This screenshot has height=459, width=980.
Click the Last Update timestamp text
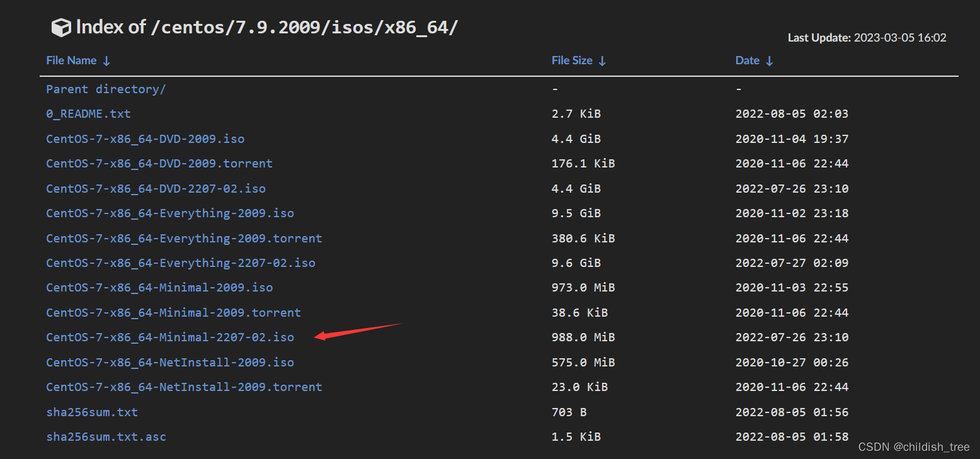click(x=867, y=38)
